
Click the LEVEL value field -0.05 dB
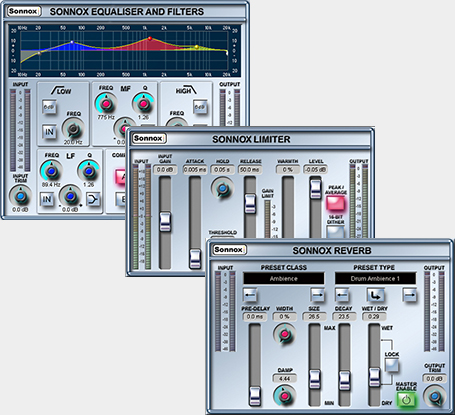pos(315,170)
